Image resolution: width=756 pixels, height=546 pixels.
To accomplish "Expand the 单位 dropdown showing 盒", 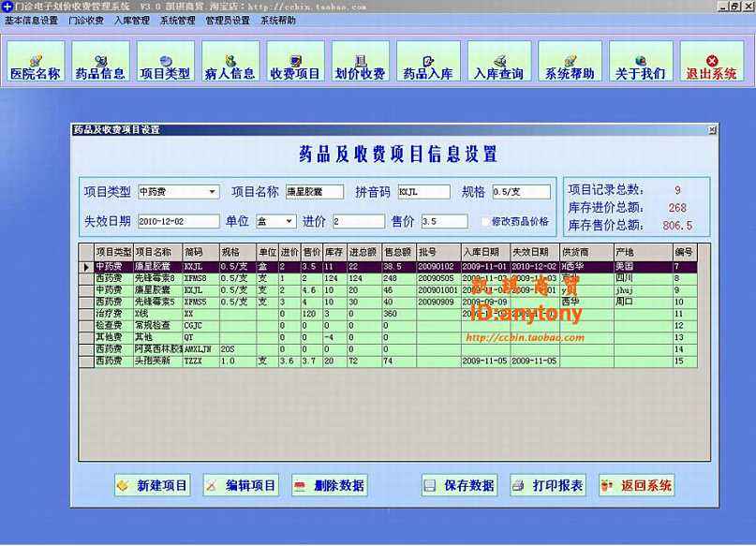I will 289,222.
